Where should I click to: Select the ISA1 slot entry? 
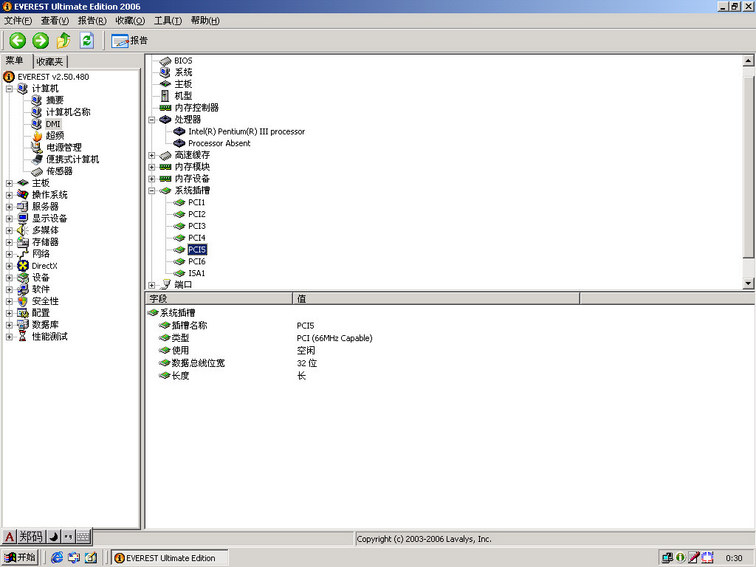point(197,273)
